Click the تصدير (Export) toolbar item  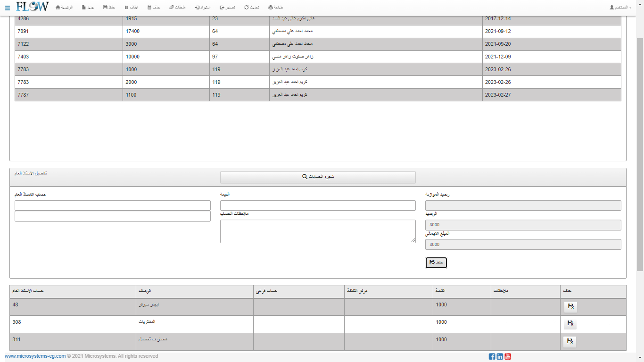click(x=227, y=8)
